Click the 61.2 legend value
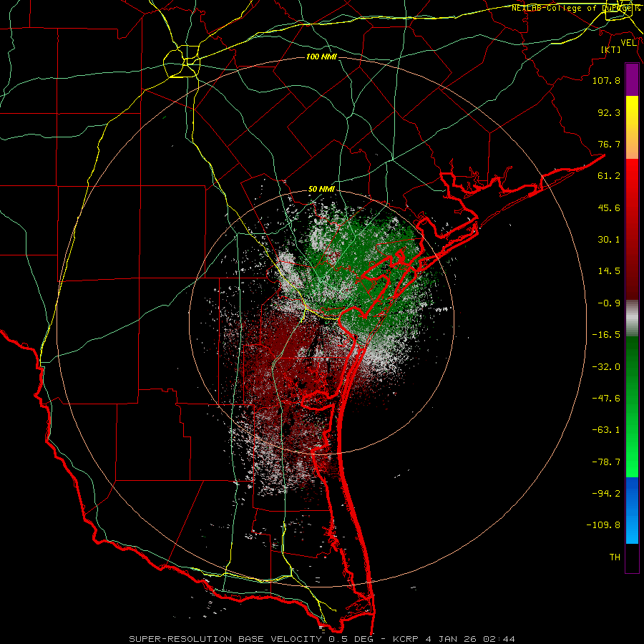This screenshot has height=644, width=644. click(609, 176)
